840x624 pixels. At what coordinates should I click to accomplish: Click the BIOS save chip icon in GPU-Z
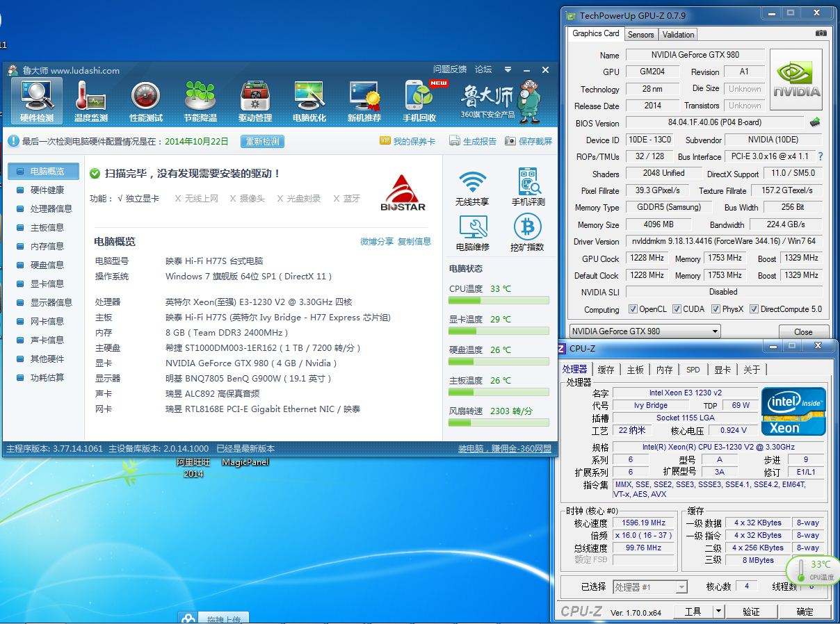tap(814, 122)
